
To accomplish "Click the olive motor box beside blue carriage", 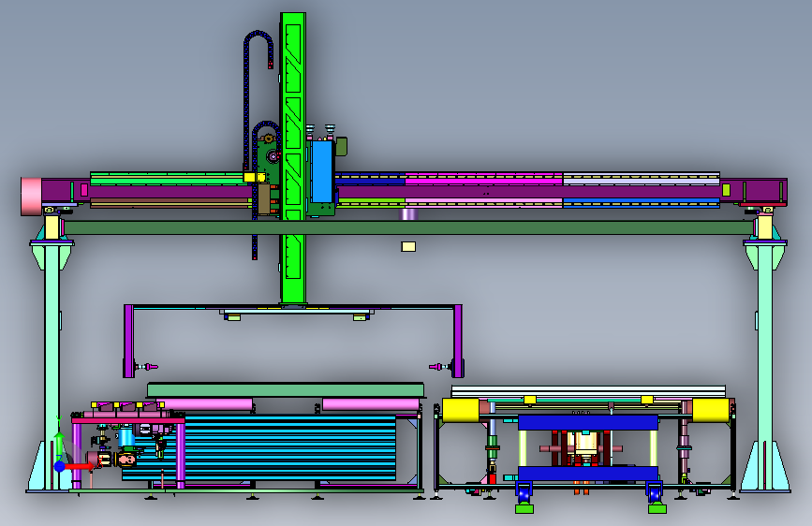I will point(341,147).
